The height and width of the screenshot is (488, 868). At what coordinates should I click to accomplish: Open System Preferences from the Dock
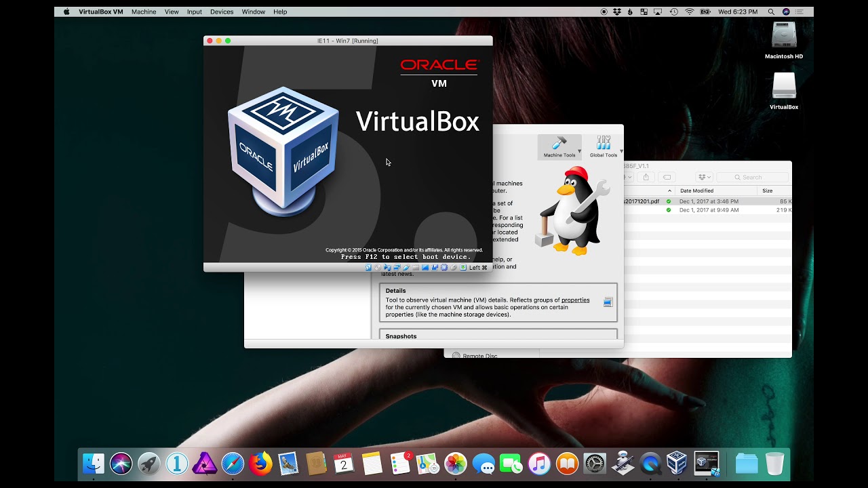(x=595, y=464)
